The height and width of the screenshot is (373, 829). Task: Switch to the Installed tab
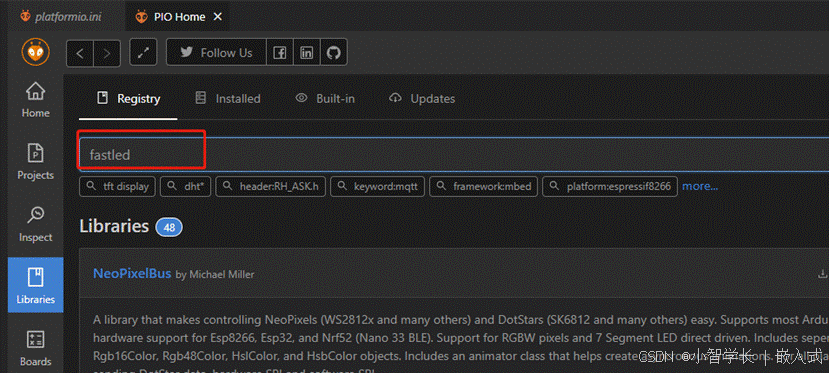[227, 98]
